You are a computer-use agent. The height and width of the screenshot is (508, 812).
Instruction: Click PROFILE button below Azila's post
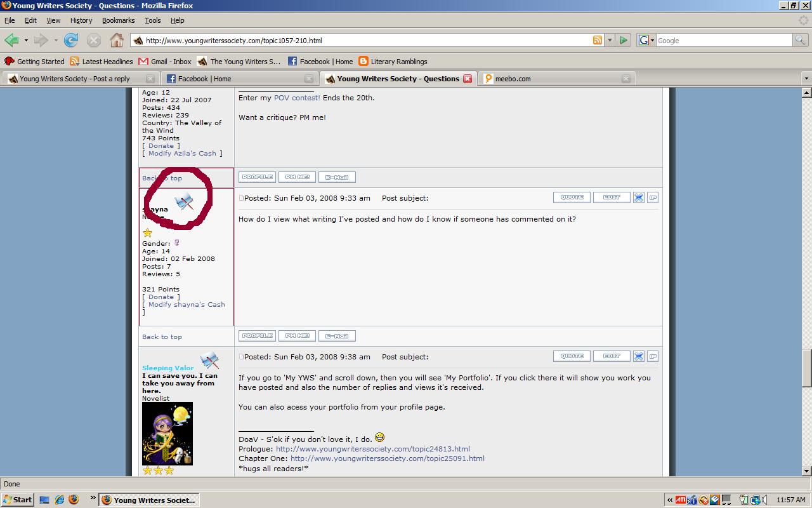257,177
